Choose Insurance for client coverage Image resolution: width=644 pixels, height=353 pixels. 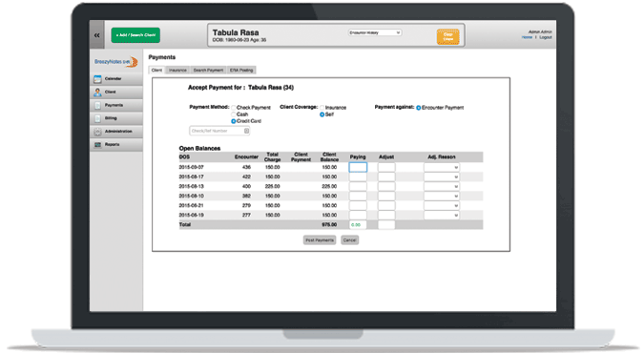click(322, 108)
